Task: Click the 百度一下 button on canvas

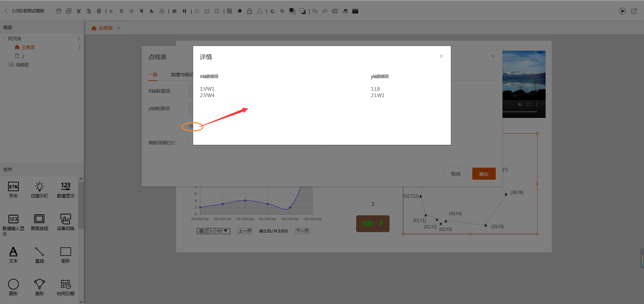Action: (x=373, y=223)
